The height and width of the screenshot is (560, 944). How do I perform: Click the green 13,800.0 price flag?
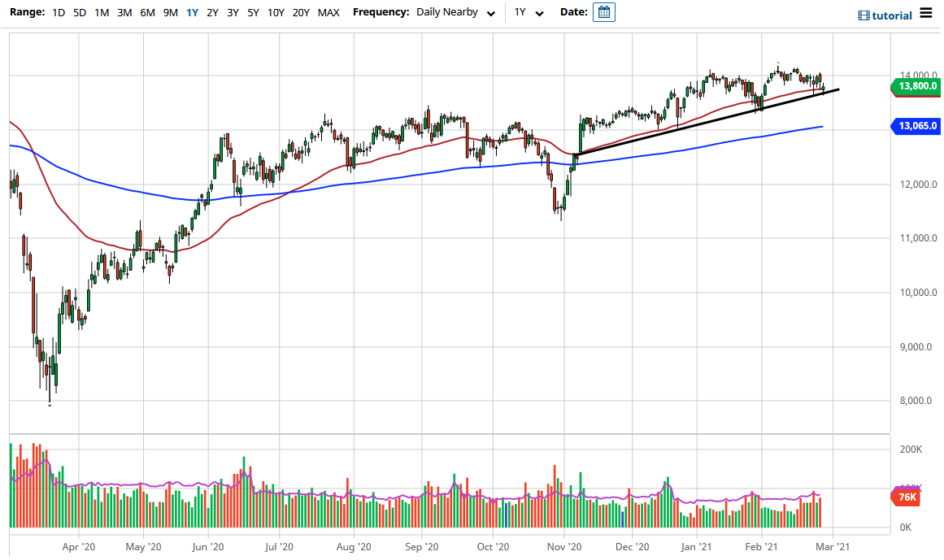(918, 86)
